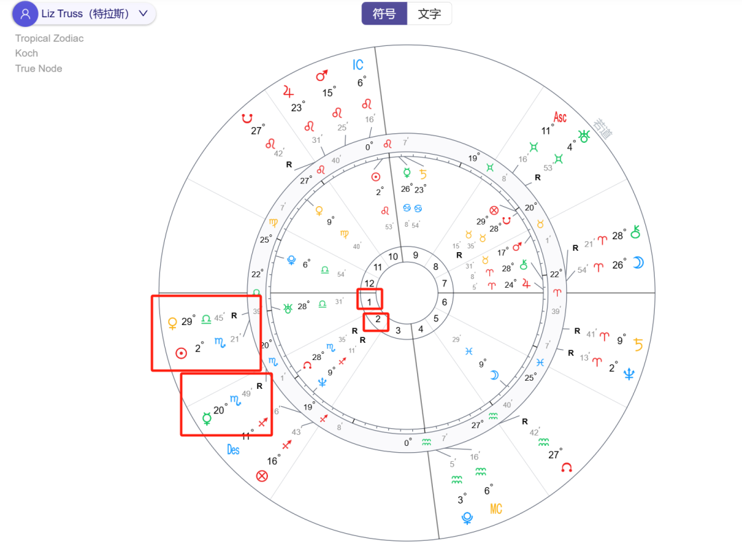Select house number 4 in center ring

pyautogui.click(x=420, y=328)
